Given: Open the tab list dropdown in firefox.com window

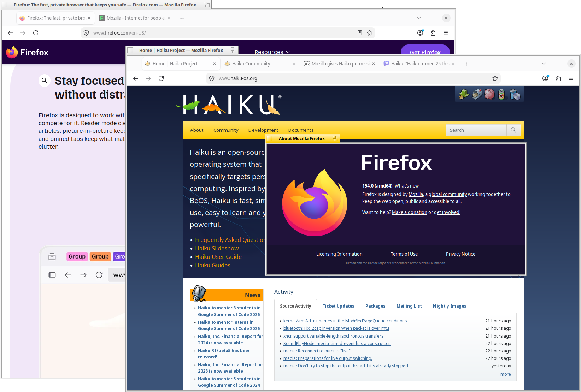Looking at the screenshot, I should click(x=419, y=18).
